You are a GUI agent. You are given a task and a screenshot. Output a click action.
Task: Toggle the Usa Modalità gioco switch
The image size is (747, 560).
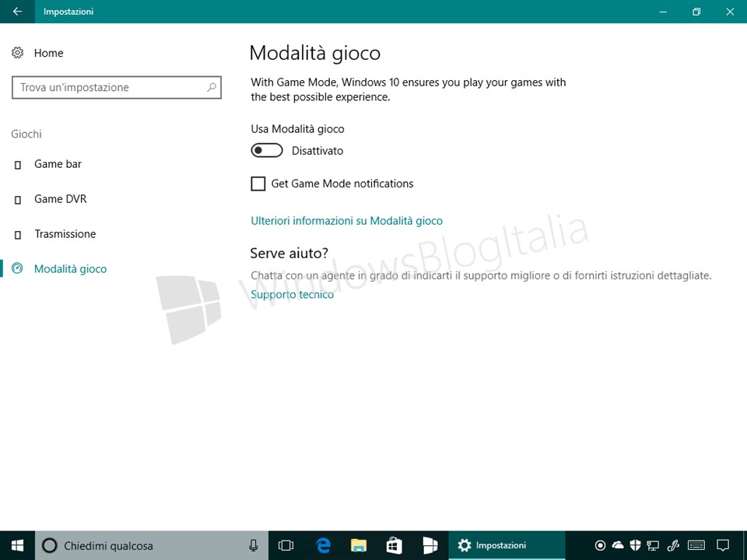tap(267, 150)
